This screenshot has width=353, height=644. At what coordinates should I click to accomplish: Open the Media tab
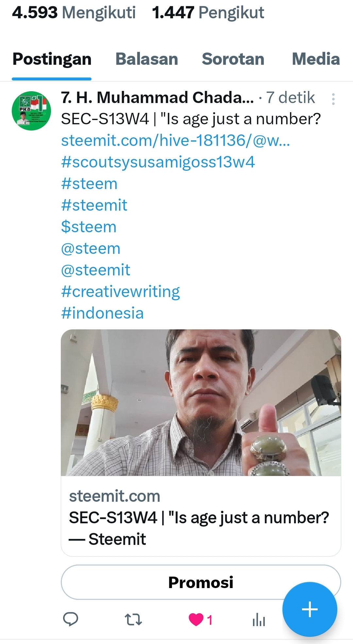click(316, 59)
